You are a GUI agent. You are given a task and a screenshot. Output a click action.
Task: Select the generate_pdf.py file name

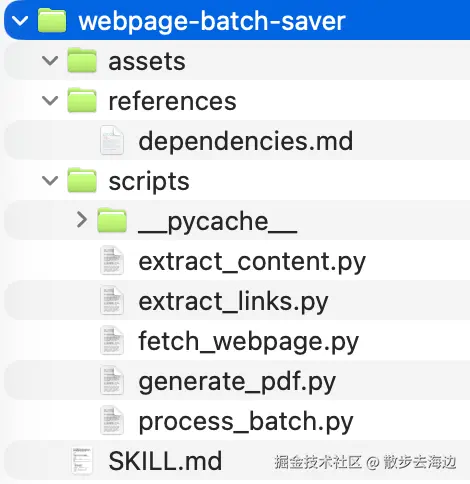pyautogui.click(x=237, y=382)
